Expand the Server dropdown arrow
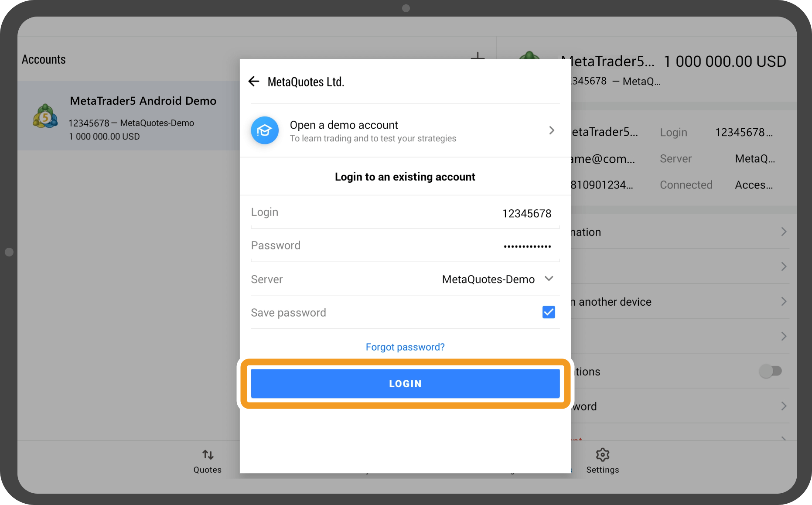812x505 pixels. pyautogui.click(x=549, y=279)
